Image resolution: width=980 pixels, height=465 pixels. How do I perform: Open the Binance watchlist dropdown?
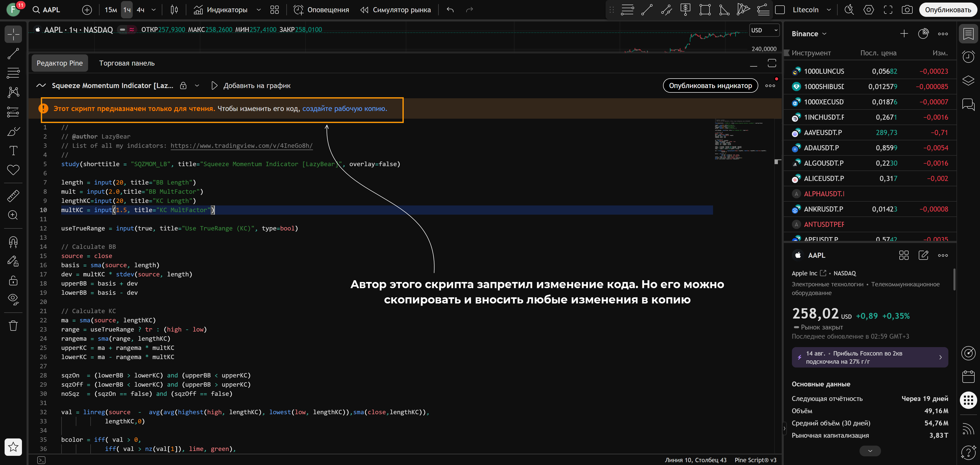tap(809, 34)
